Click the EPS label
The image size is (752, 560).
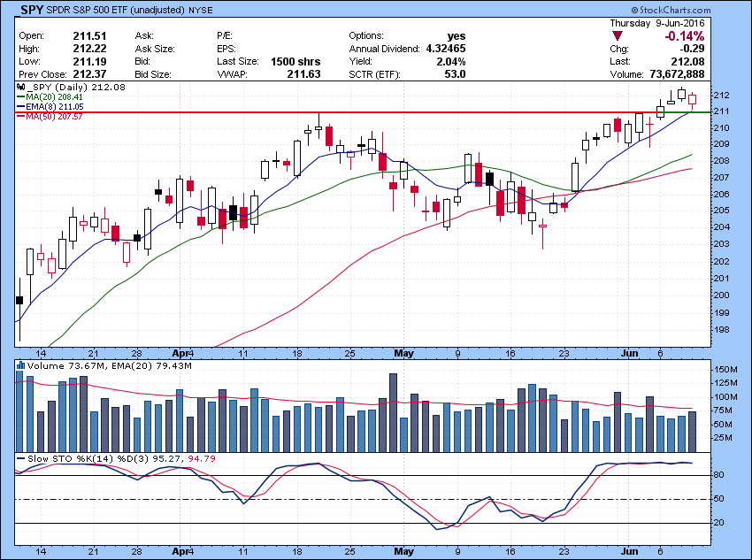[x=226, y=49]
